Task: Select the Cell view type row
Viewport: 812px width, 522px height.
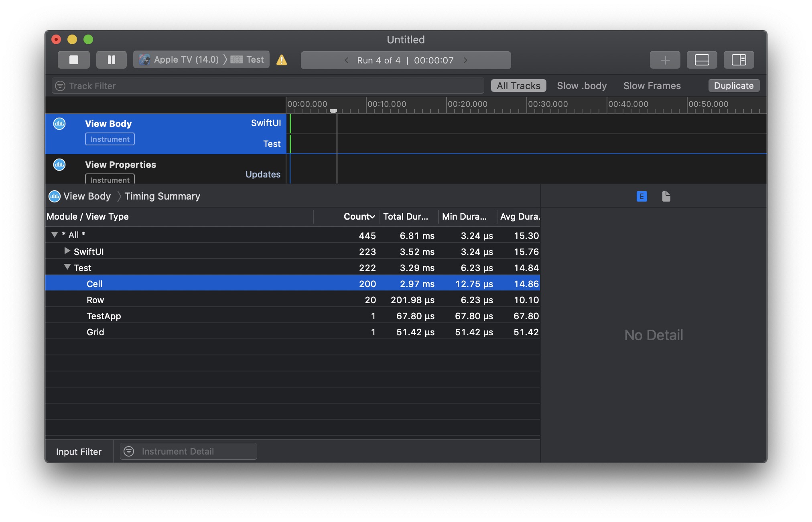Action: tap(292, 283)
